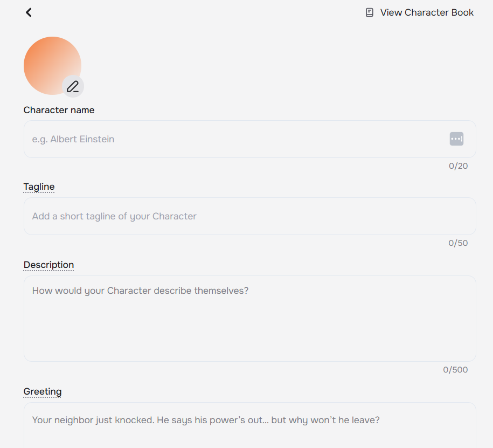493x448 pixels.
Task: Edit the avatar with the pencil icon
Action: 73,86
